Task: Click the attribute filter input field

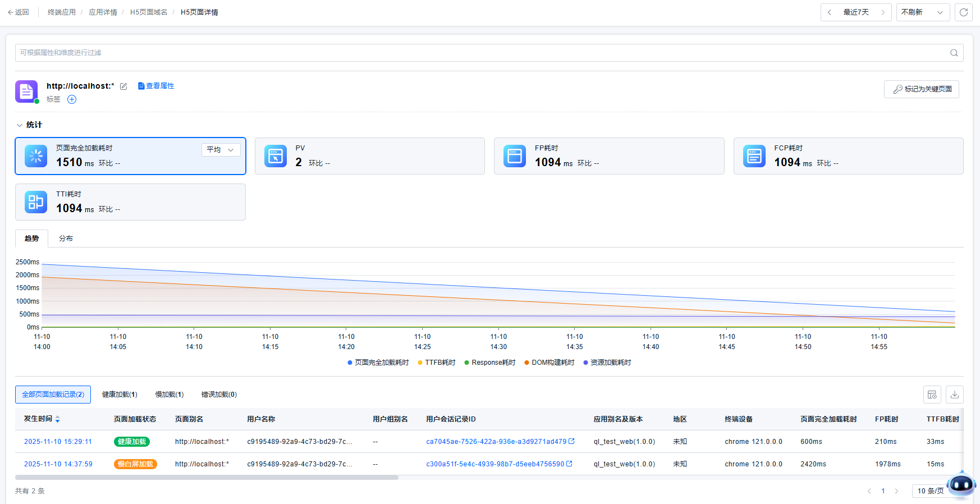Action: 477,53
